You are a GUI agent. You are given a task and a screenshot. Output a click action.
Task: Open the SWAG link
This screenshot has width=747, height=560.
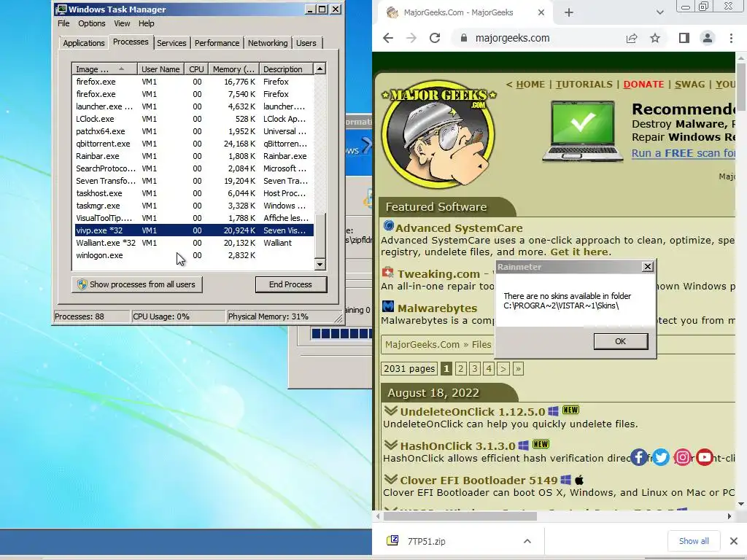point(690,85)
